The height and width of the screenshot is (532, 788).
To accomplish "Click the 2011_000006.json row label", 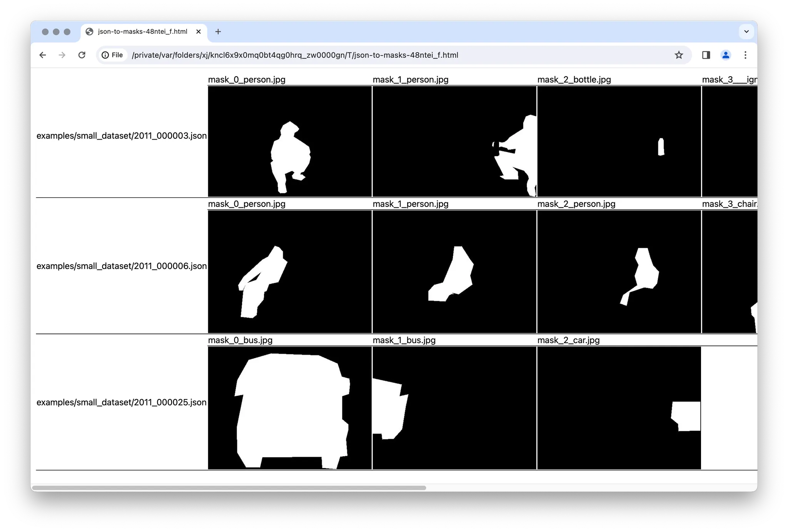I will pyautogui.click(x=122, y=266).
